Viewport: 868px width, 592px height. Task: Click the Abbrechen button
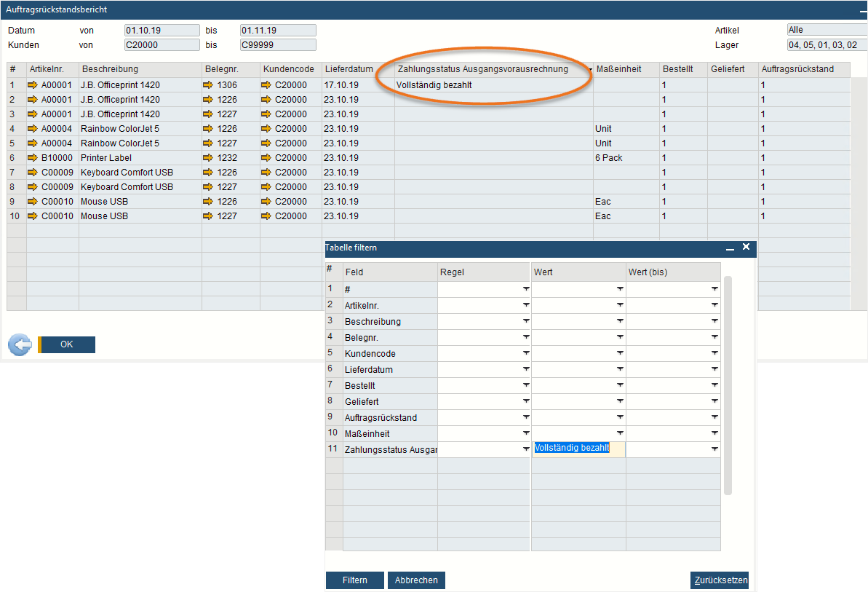point(416,580)
